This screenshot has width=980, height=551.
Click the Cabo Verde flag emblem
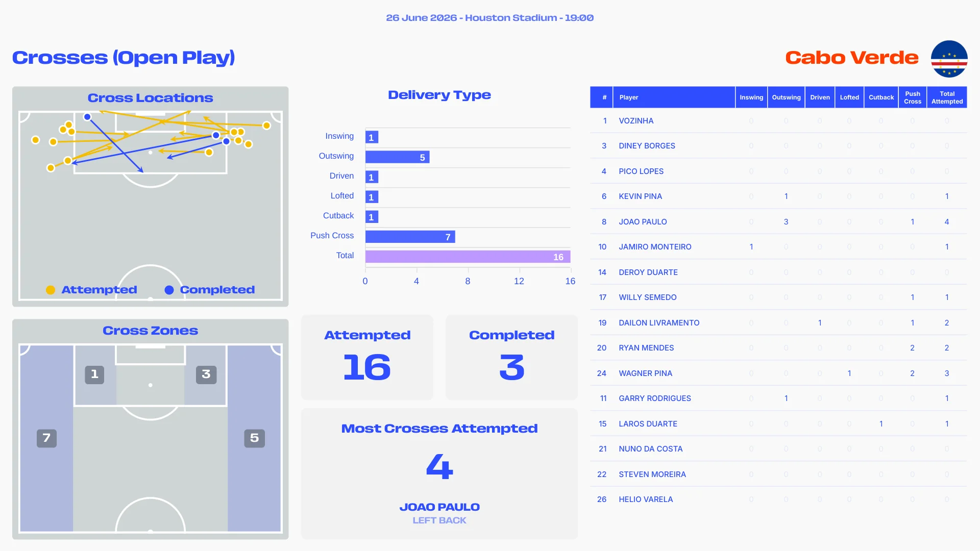pyautogui.click(x=949, y=59)
